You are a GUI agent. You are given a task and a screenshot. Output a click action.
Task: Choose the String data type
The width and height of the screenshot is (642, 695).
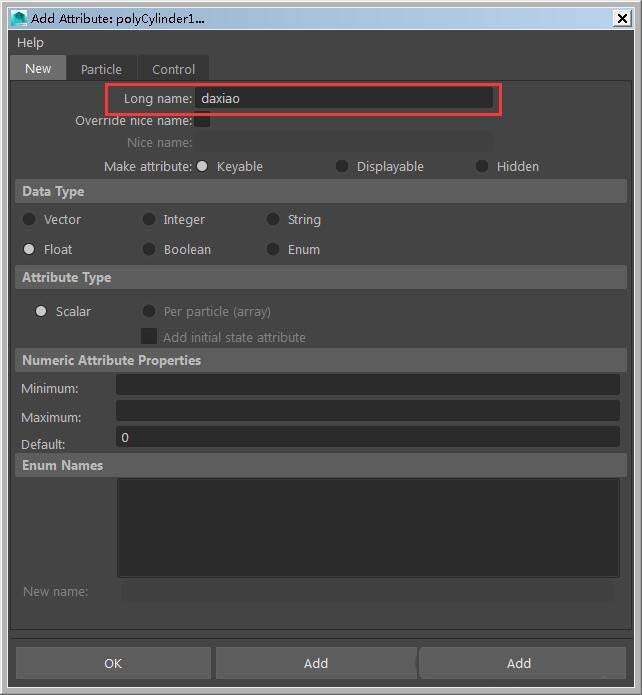[x=273, y=219]
